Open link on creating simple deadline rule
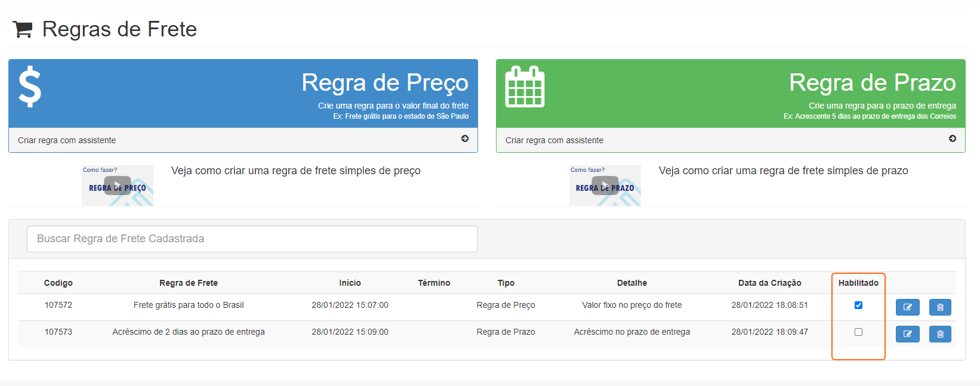The height and width of the screenshot is (386, 980). click(783, 171)
